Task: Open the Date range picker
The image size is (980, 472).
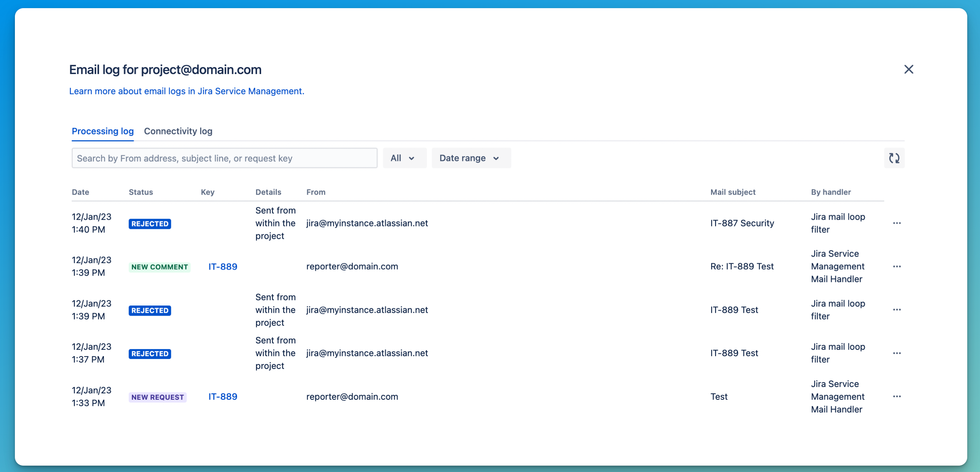Action: point(471,158)
